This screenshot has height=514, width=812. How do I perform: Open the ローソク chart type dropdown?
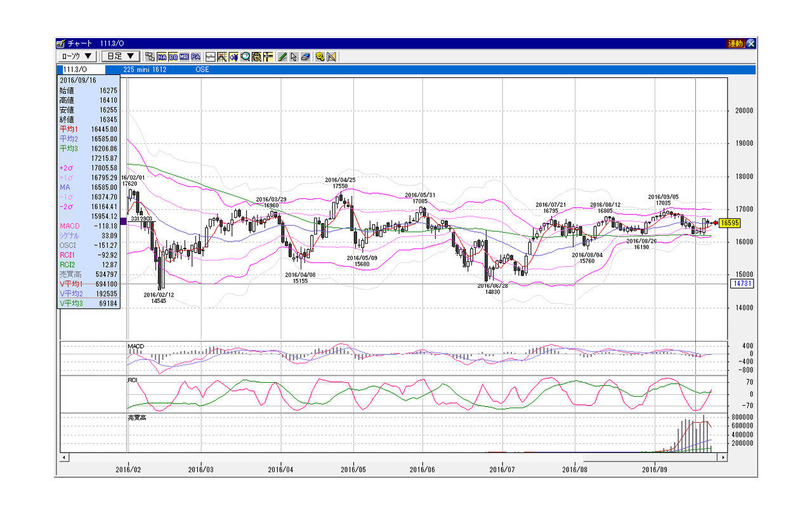[x=78, y=56]
